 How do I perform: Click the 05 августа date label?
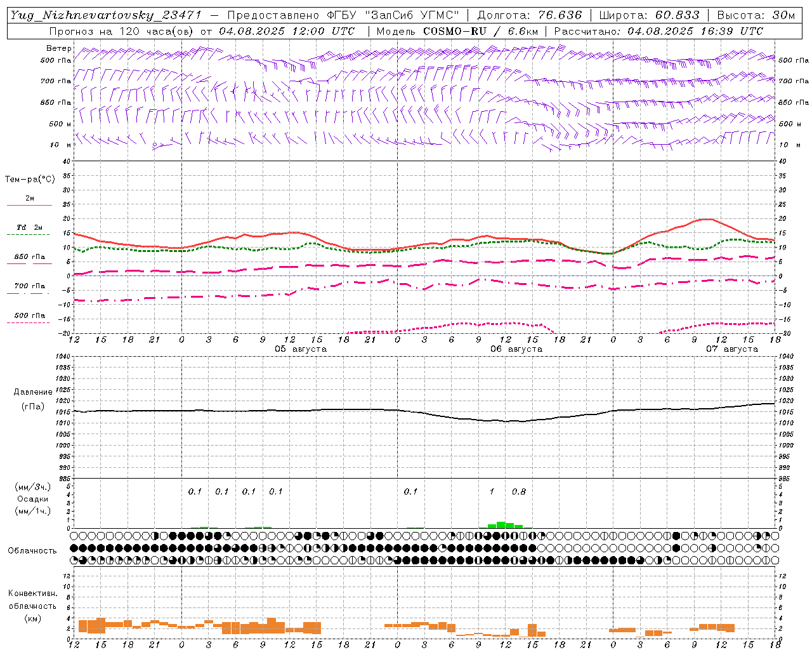click(x=301, y=349)
